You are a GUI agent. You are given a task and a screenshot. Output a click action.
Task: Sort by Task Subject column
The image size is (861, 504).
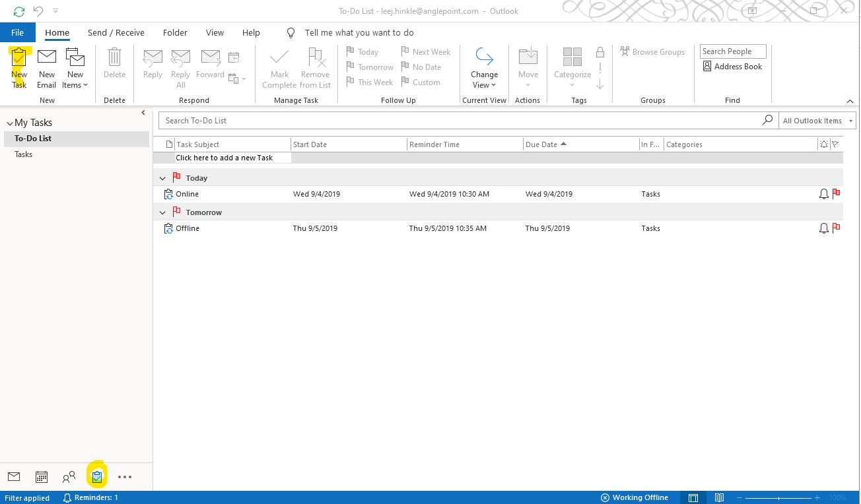[x=233, y=144]
